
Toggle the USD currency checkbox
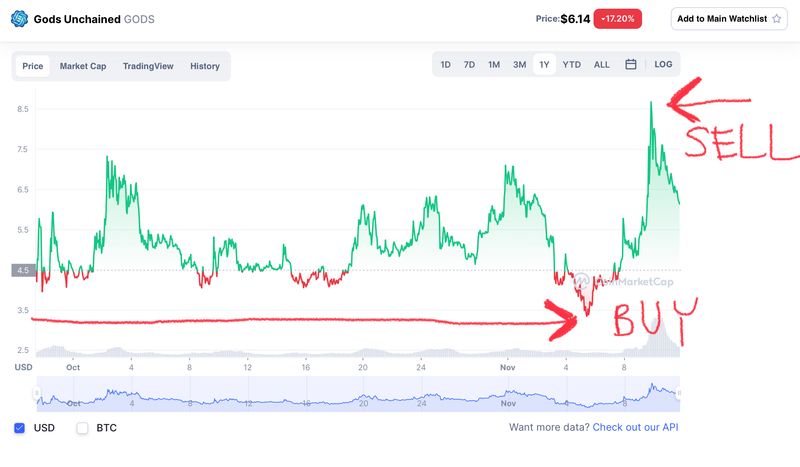(20, 428)
